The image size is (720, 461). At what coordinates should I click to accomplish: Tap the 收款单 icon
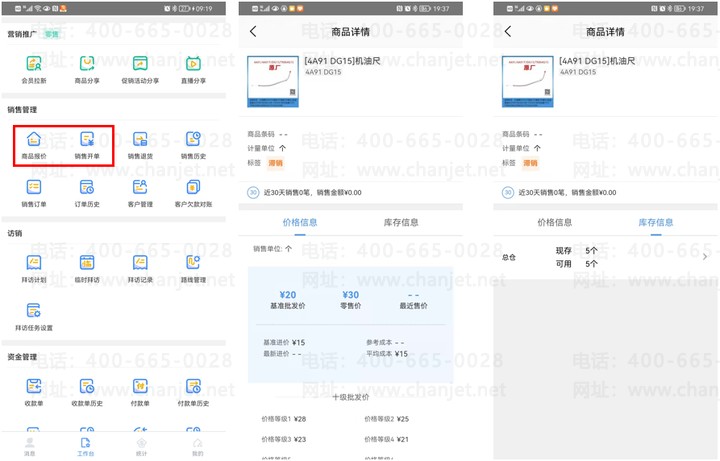coord(34,386)
